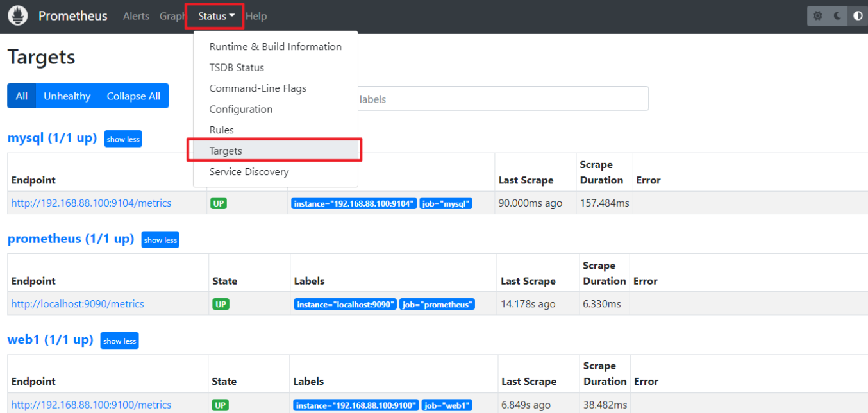Click the prometheus (1/1 up) heading
Viewport: 868px width, 413px height.
[x=71, y=239]
